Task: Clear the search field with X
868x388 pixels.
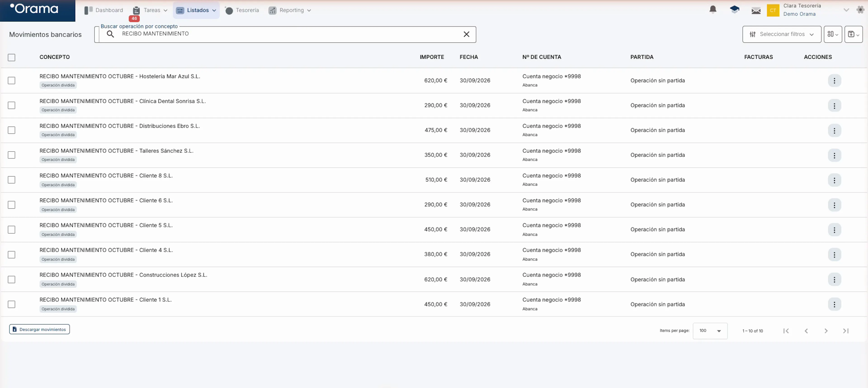Action: pyautogui.click(x=466, y=34)
